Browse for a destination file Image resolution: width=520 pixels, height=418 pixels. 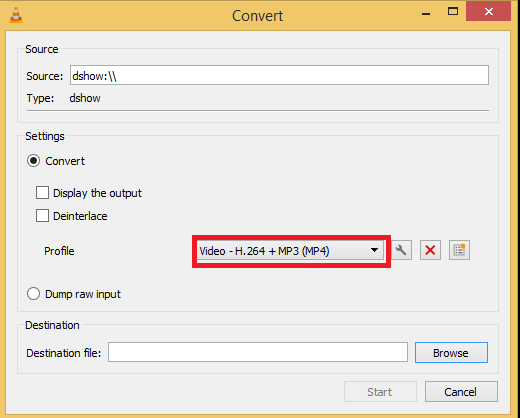[x=451, y=353]
